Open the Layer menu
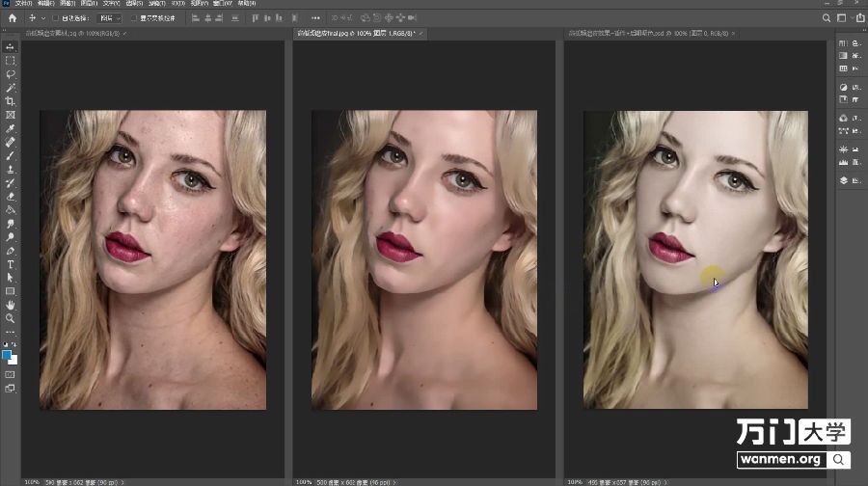The width and height of the screenshot is (868, 486). pyautogui.click(x=89, y=3)
